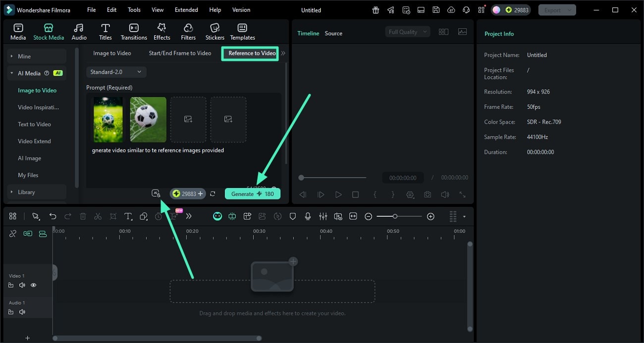Mute the Video 1 track
Image resolution: width=644 pixels, height=343 pixels.
point(22,285)
